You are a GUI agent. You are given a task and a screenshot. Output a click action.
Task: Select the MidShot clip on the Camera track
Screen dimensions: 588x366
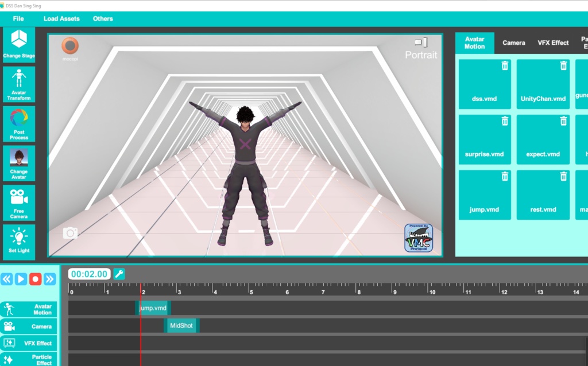click(x=181, y=325)
